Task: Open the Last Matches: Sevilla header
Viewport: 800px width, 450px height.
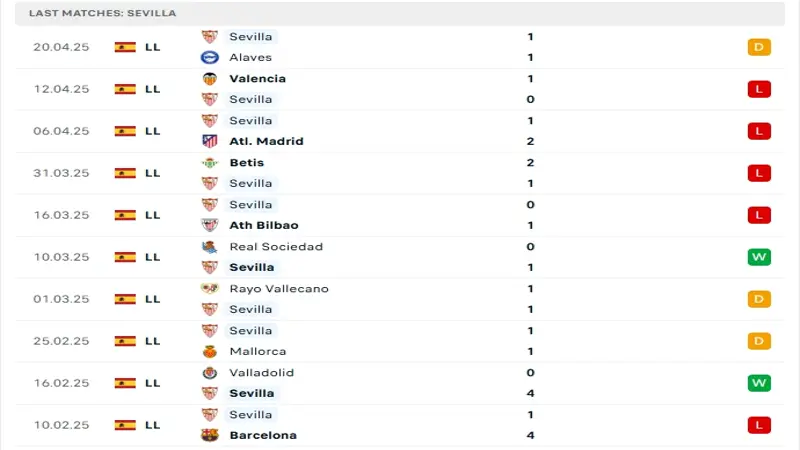Action: coord(103,13)
